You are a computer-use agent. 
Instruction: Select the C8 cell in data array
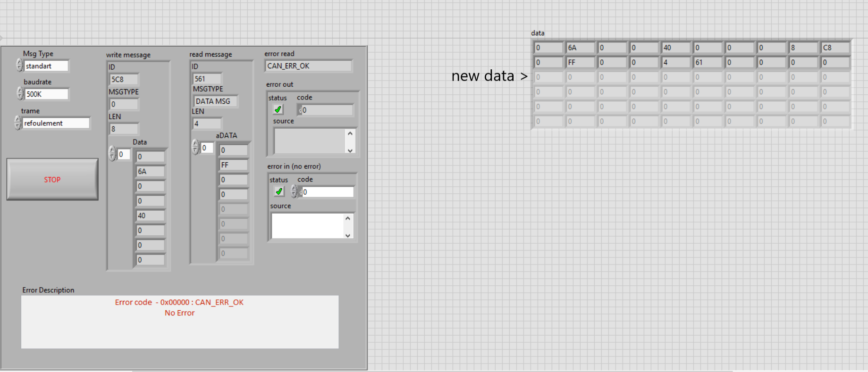[x=835, y=48]
